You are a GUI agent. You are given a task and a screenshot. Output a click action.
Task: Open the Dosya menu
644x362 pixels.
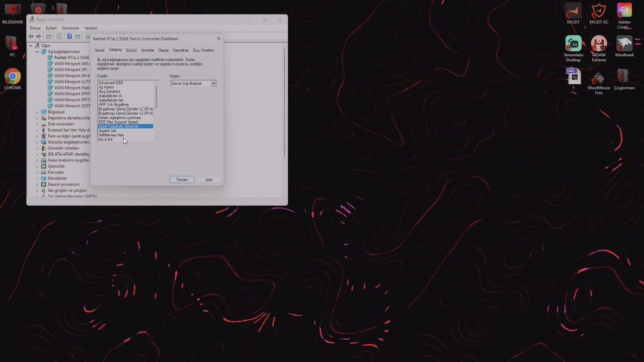tap(35, 28)
